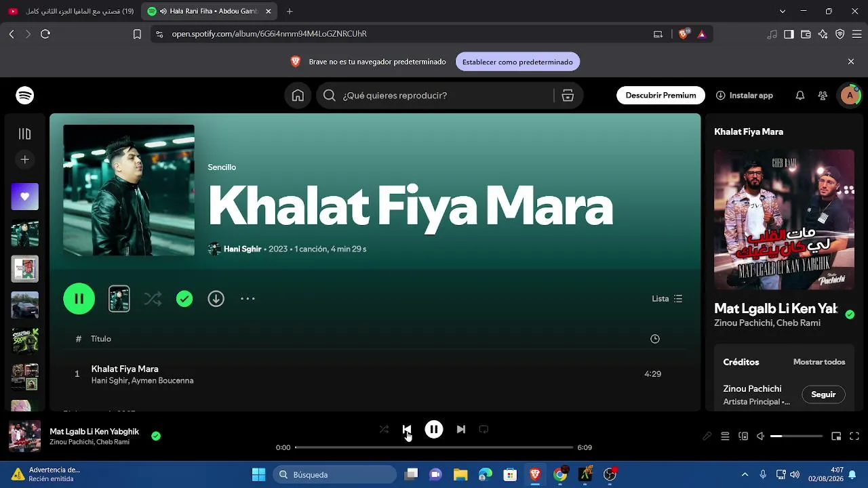Open the Friend Activity icon
Image resolution: width=868 pixels, height=488 pixels.
(823, 96)
